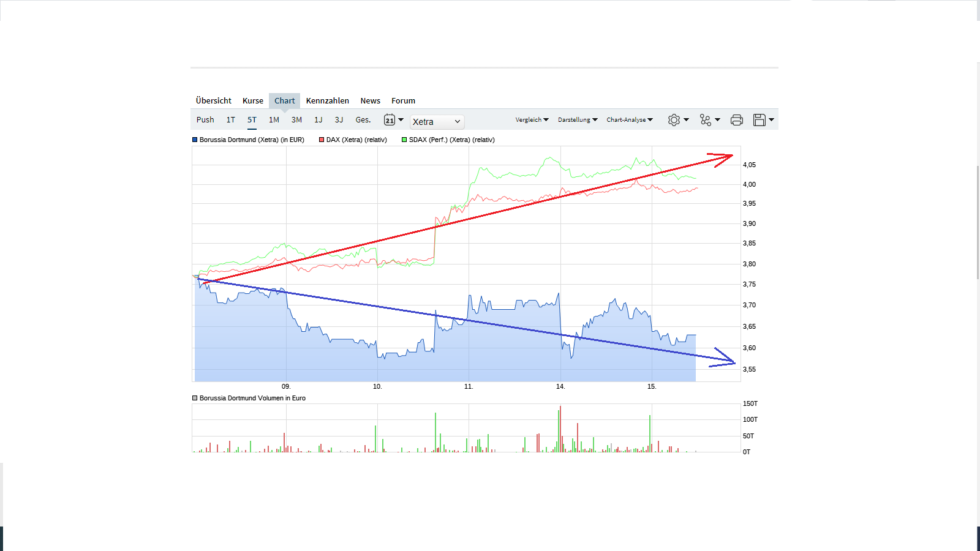This screenshot has height=551, width=980.
Task: Go to the Kennzahlen tab
Action: tap(328, 101)
